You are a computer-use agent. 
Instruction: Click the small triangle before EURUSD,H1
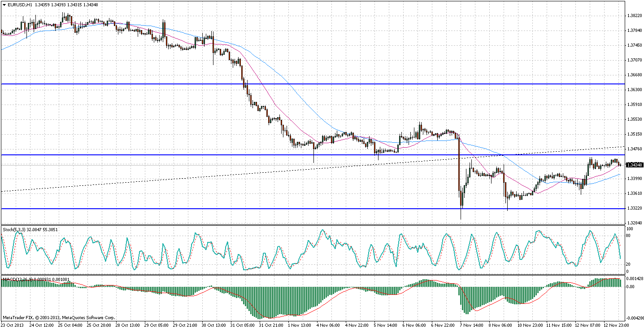tap(4, 4)
